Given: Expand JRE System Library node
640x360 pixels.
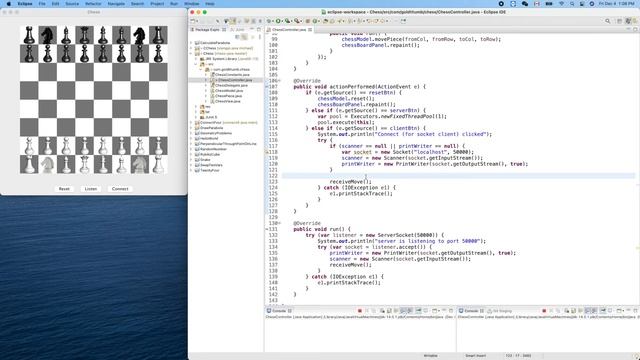Looking at the screenshot, I should (x=196, y=59).
